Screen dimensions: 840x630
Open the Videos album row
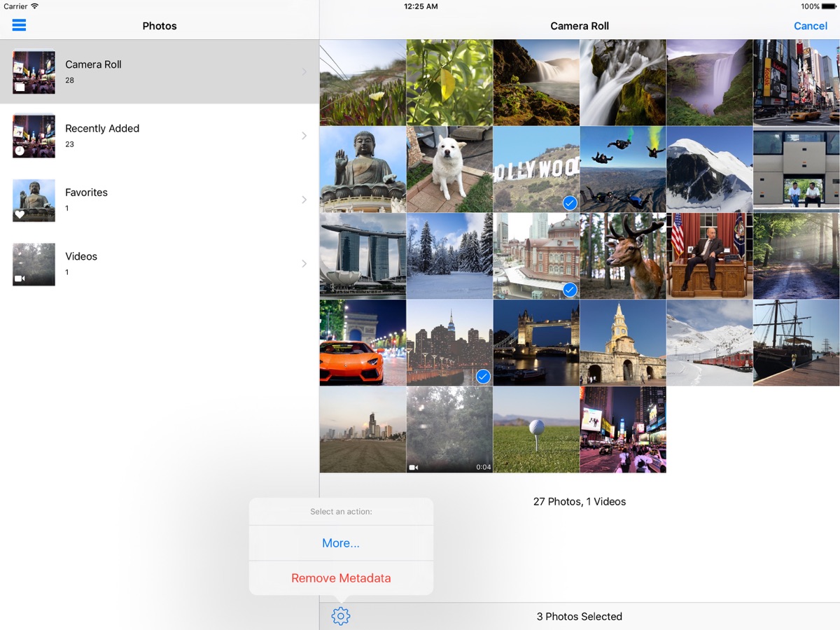pyautogui.click(x=160, y=264)
